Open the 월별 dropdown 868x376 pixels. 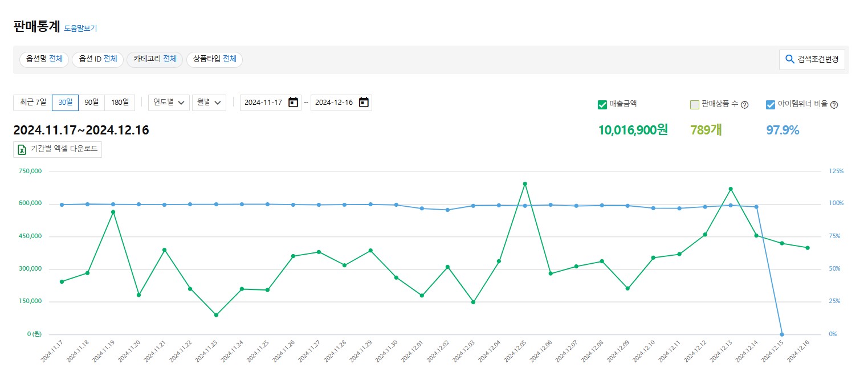pos(209,103)
